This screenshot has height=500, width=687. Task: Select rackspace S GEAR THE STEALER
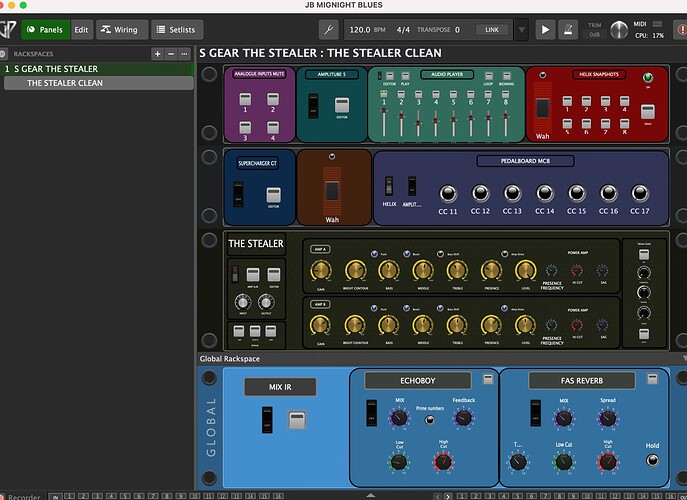pos(97,69)
